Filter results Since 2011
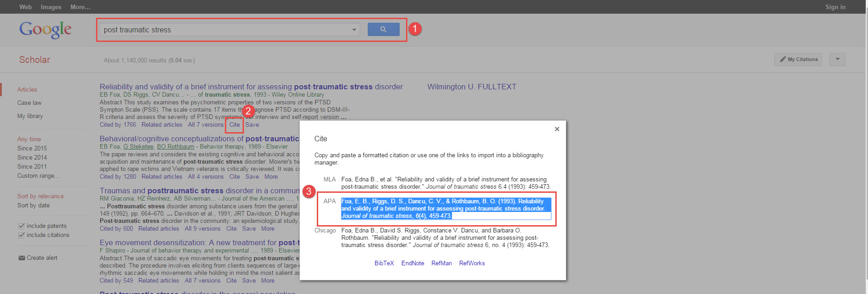 (x=32, y=166)
